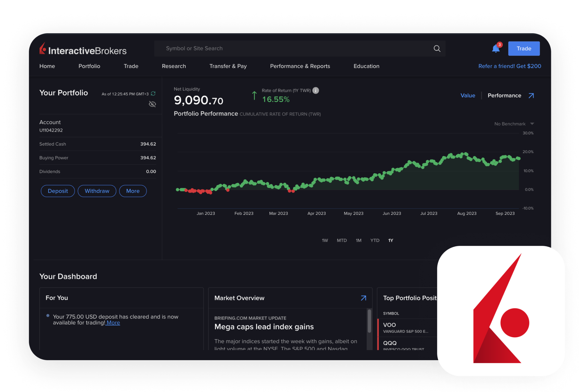The image size is (579, 392).
Task: Select the YTD time range tab
Action: pos(375,240)
